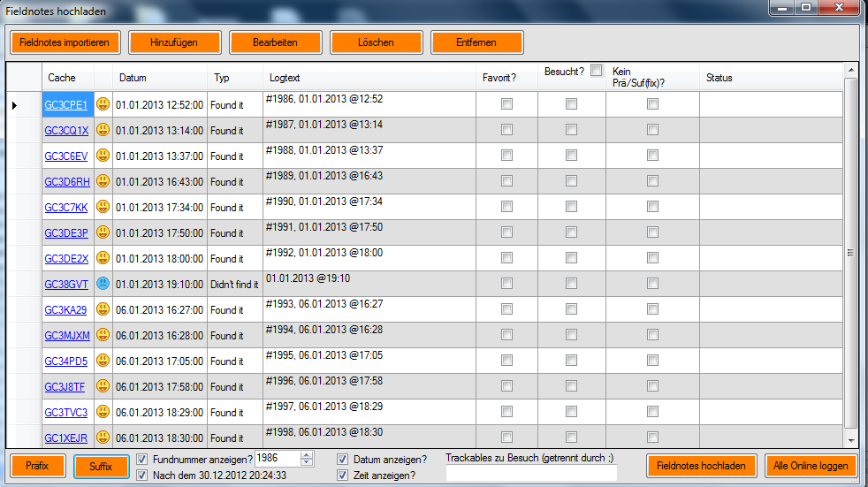Increase the Fundnummer value with the up arrow
868x487 pixels.
coord(307,455)
